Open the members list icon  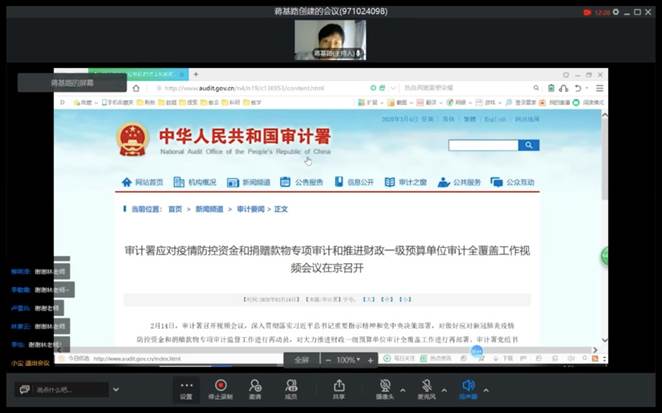click(x=291, y=388)
